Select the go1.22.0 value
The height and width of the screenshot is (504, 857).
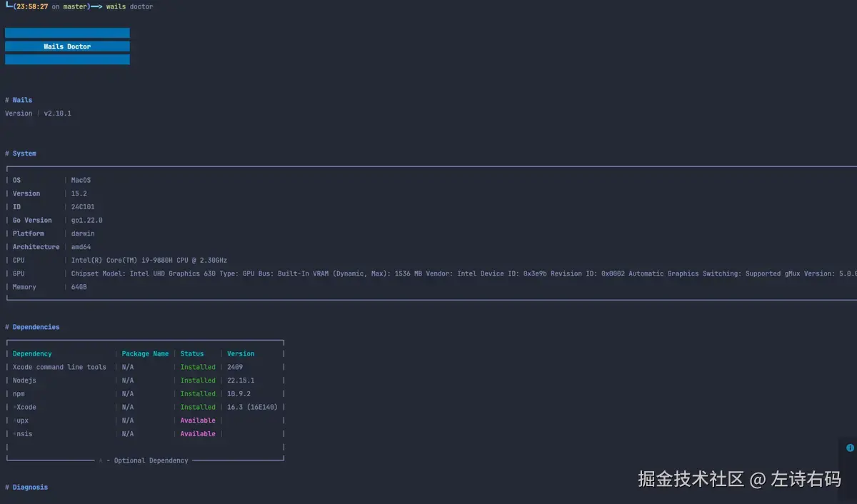(x=87, y=221)
